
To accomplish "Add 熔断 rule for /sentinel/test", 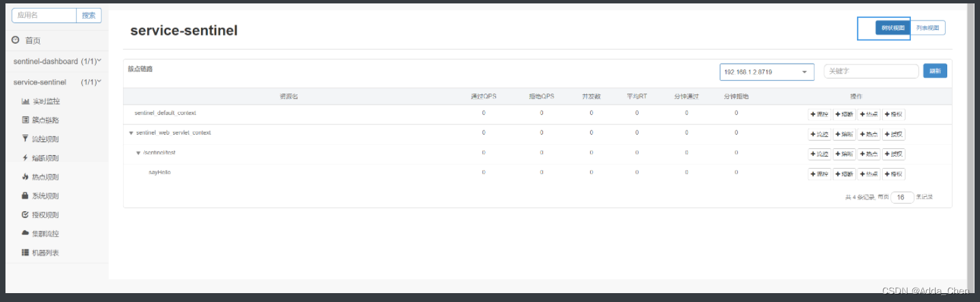I will [844, 154].
